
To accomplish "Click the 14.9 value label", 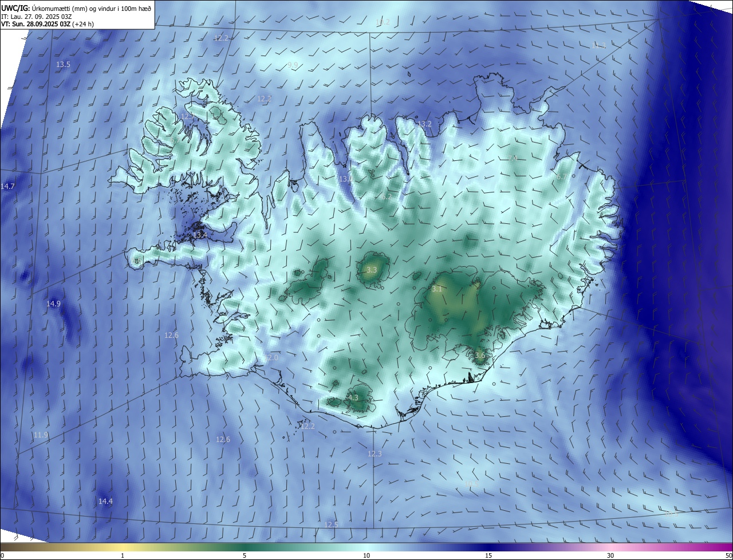I will (53, 303).
